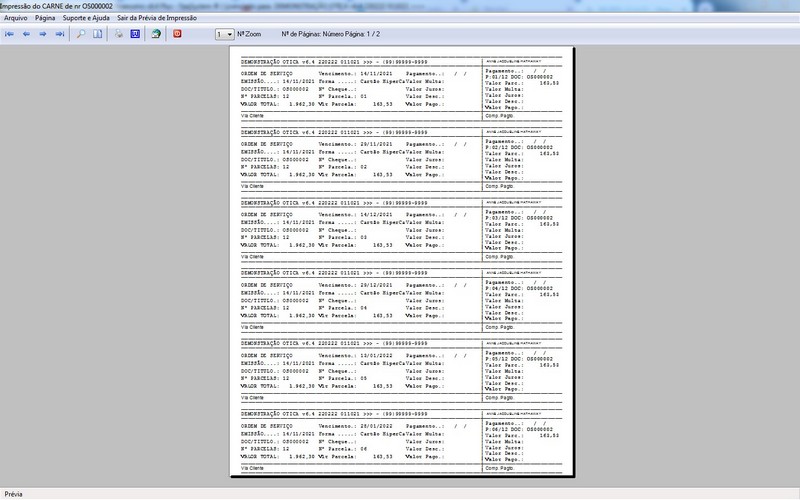Go to the first page
The image size is (800, 500).
(x=9, y=34)
